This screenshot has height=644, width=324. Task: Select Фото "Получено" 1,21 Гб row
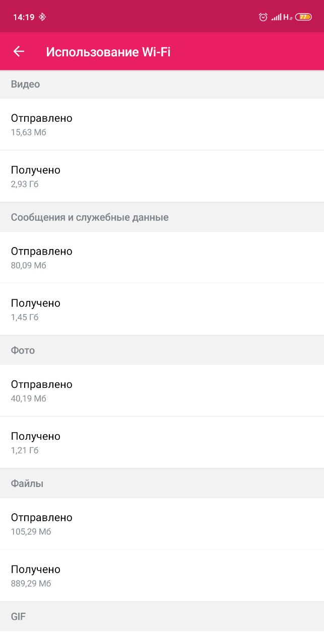point(162,442)
